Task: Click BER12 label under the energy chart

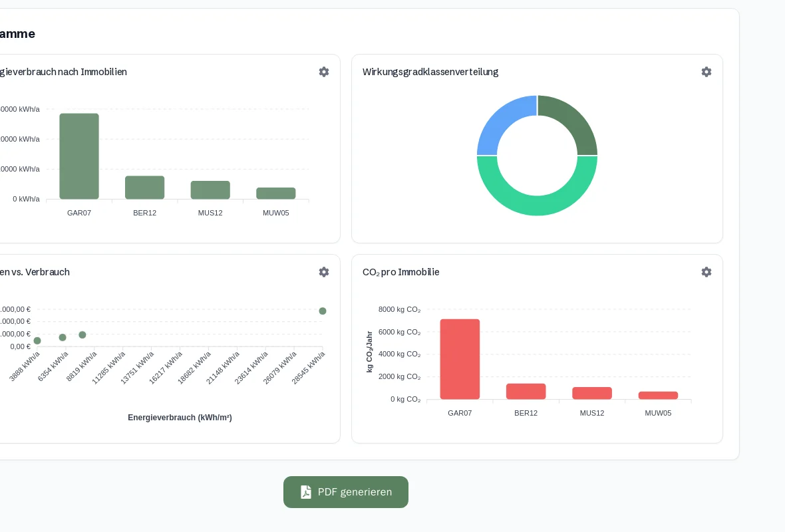Action: pyautogui.click(x=144, y=213)
